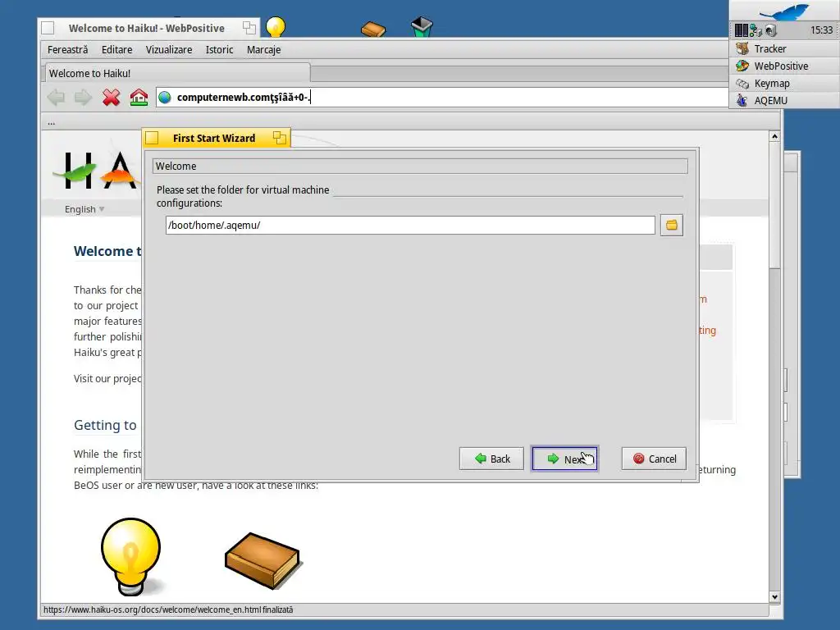Click Next in First Start Wizard
This screenshot has width=840, height=630.
pos(564,459)
